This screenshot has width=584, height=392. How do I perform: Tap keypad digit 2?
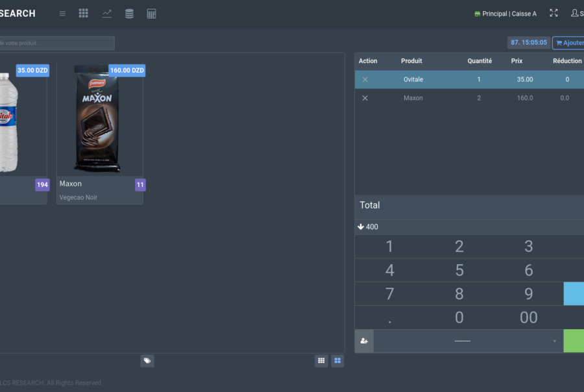(x=459, y=247)
